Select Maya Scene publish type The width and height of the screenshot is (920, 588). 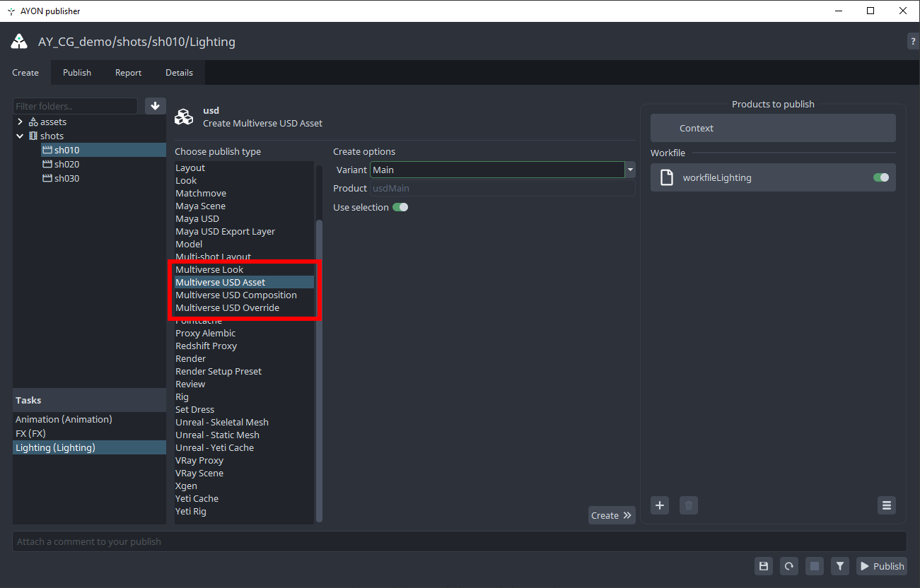pyautogui.click(x=244, y=206)
